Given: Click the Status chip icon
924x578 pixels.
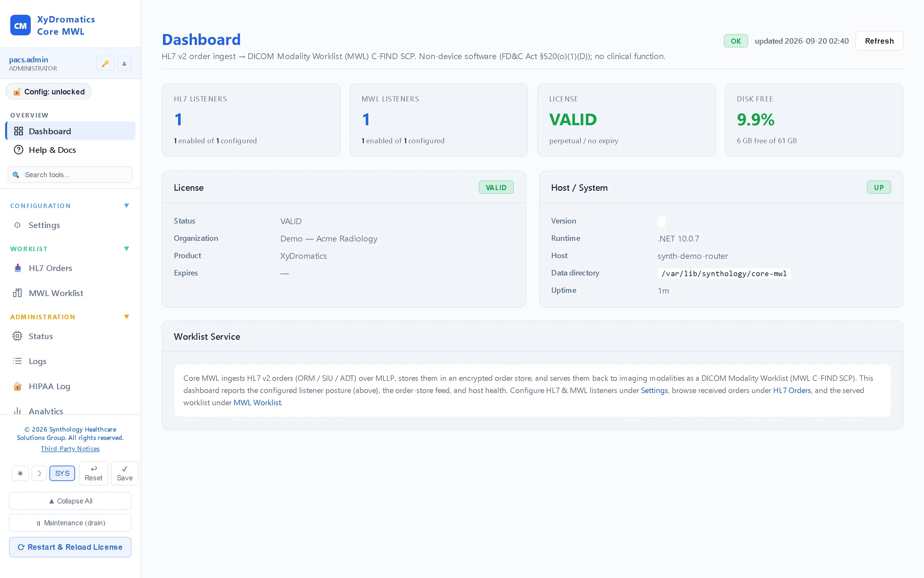Looking at the screenshot, I should (x=18, y=336).
